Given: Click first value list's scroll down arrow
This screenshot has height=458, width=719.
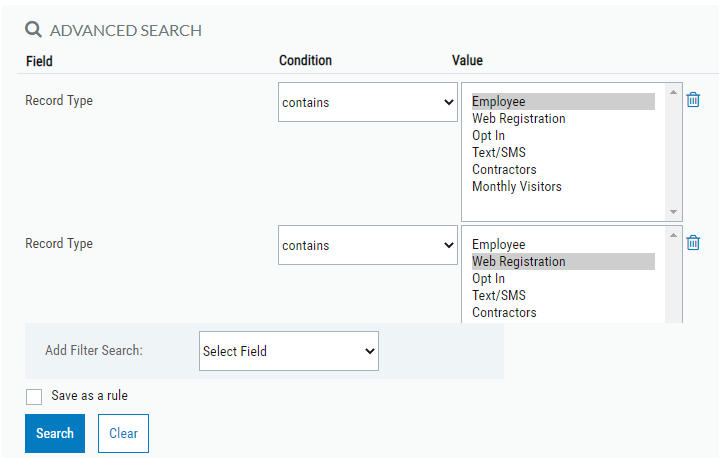Looking at the screenshot, I should [x=673, y=211].
